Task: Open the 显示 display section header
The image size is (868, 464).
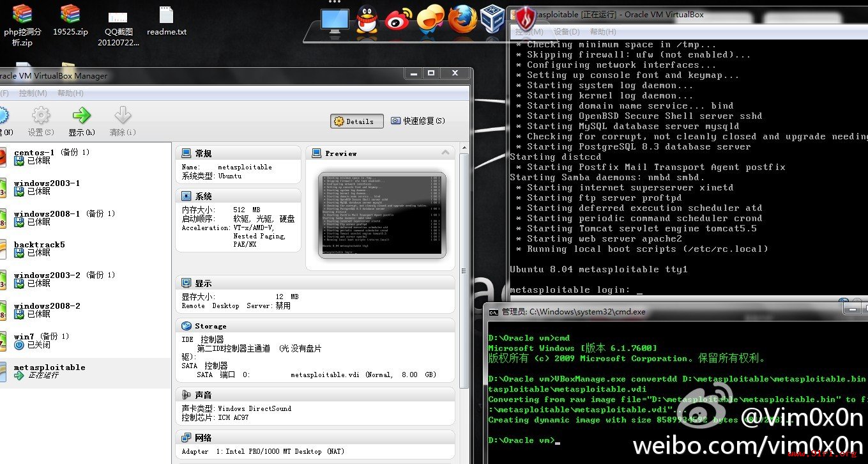Action: (x=316, y=283)
